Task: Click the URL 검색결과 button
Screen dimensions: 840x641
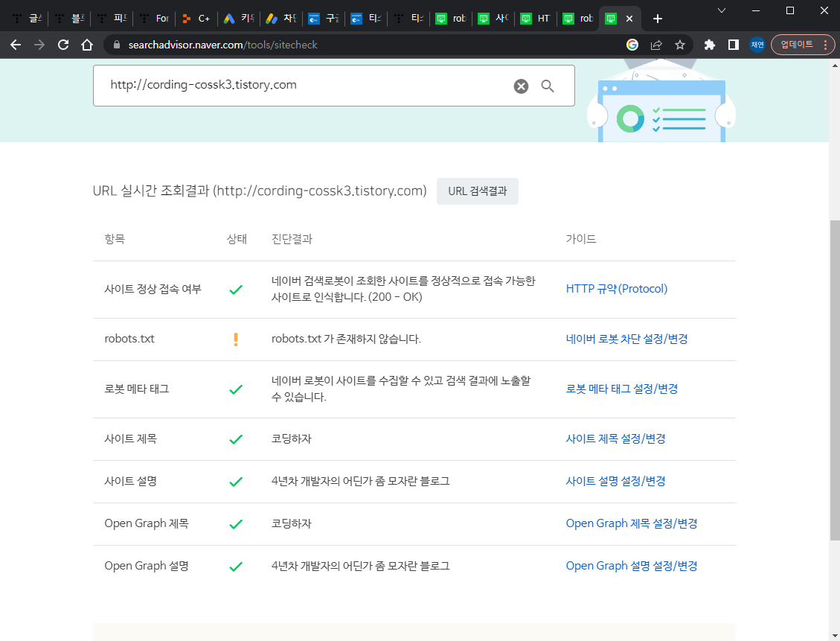Action: (x=478, y=191)
